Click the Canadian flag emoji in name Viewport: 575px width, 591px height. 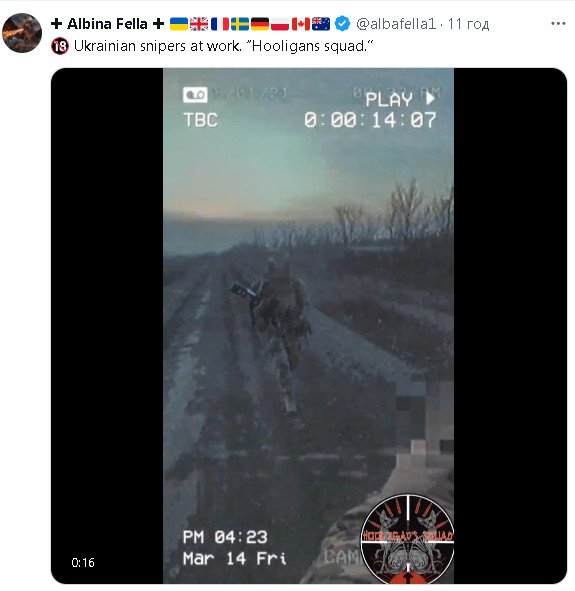[x=301, y=24]
